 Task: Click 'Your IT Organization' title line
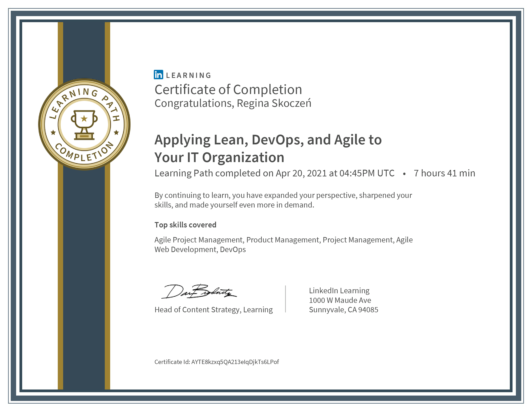[219, 157]
